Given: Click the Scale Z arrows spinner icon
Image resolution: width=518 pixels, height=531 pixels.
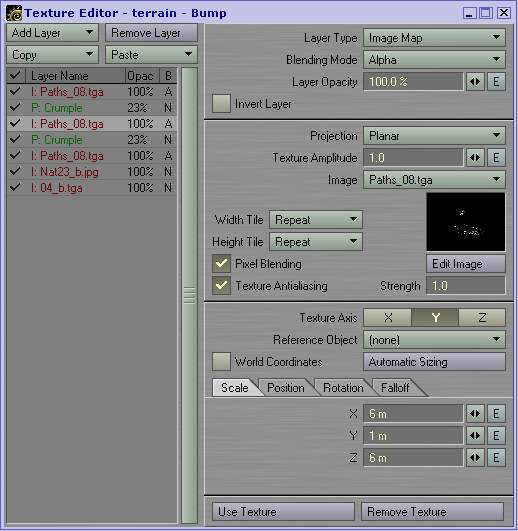Looking at the screenshot, I should pyautogui.click(x=475, y=458).
